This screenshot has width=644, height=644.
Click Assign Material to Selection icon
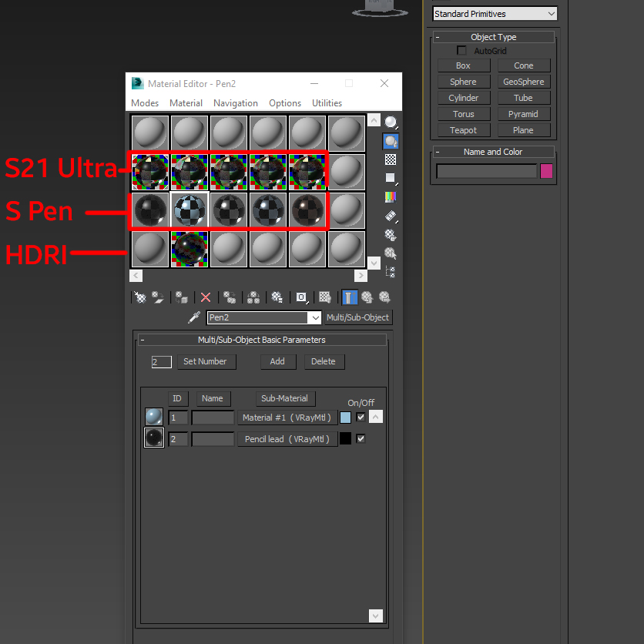tap(182, 297)
